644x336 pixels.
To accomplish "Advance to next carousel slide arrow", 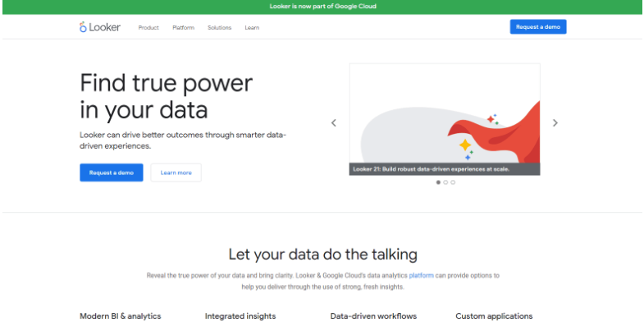I will (x=555, y=122).
